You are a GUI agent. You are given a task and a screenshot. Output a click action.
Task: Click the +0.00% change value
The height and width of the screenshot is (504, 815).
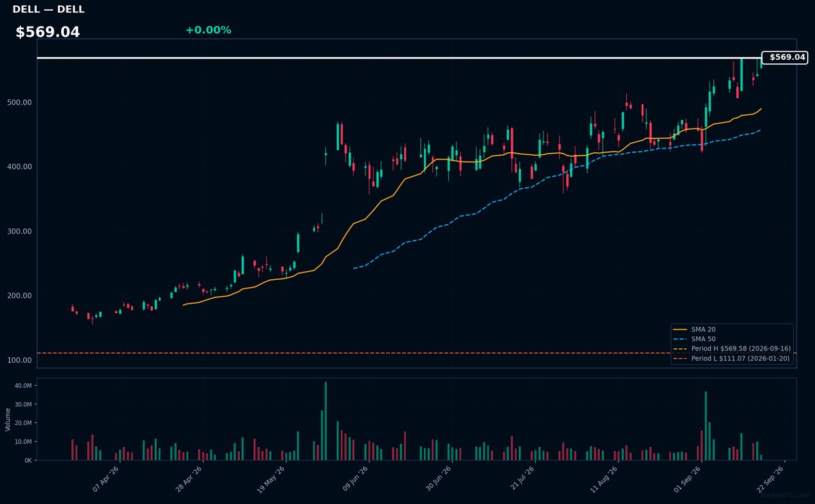[x=208, y=30]
